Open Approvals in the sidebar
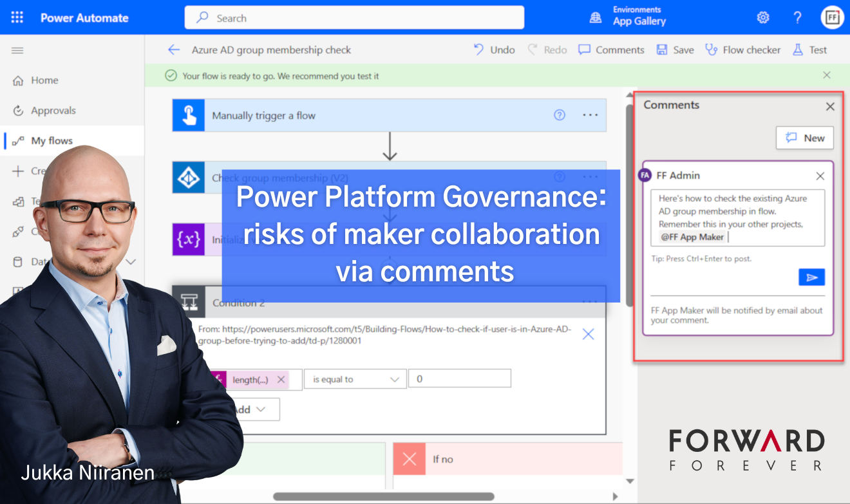The height and width of the screenshot is (504, 850). click(x=45, y=111)
